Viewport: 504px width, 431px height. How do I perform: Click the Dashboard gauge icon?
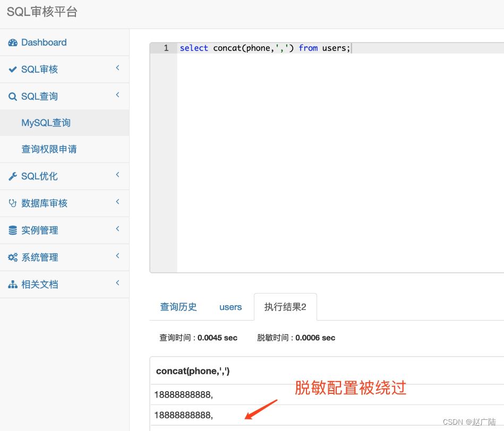[x=13, y=42]
